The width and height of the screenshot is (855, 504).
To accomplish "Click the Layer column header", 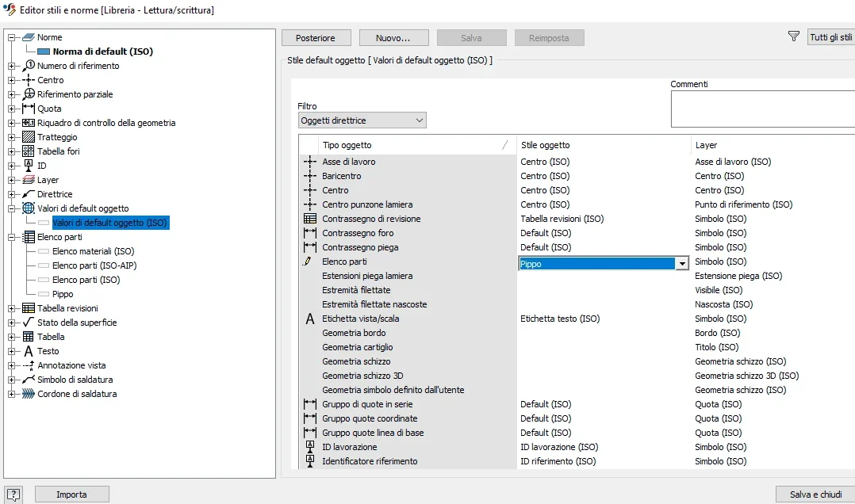I will 773,145.
